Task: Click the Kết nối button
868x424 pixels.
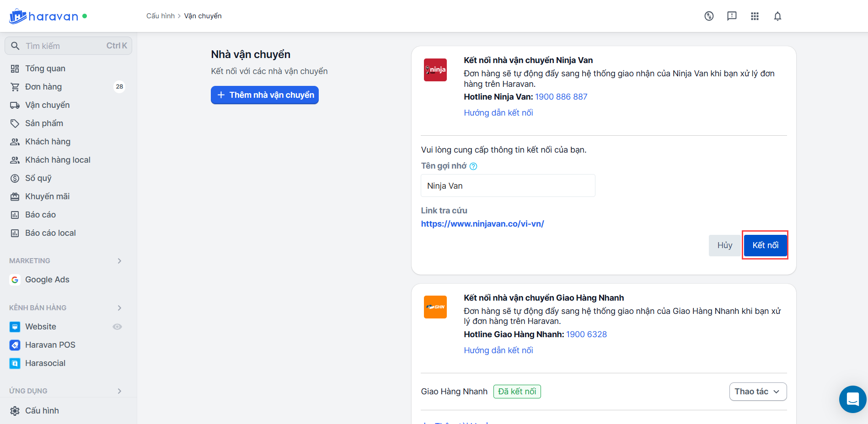Action: point(765,245)
